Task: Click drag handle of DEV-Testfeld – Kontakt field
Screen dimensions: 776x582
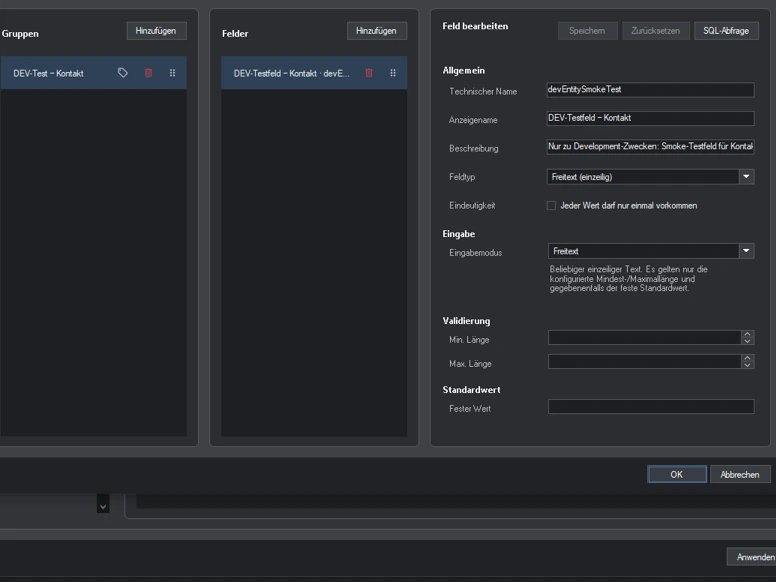Action: point(393,73)
